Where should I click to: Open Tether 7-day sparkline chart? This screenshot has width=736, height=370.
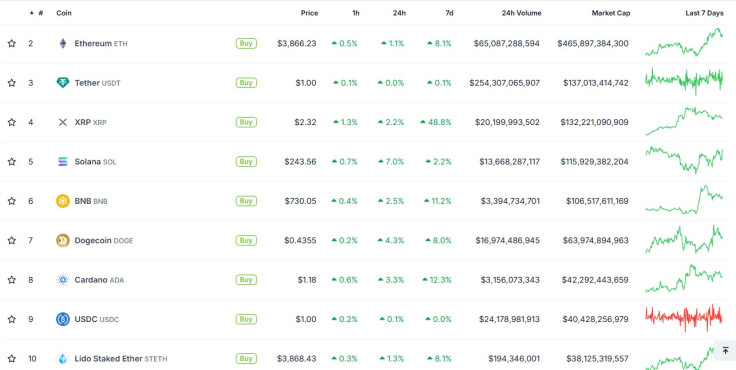point(684,81)
